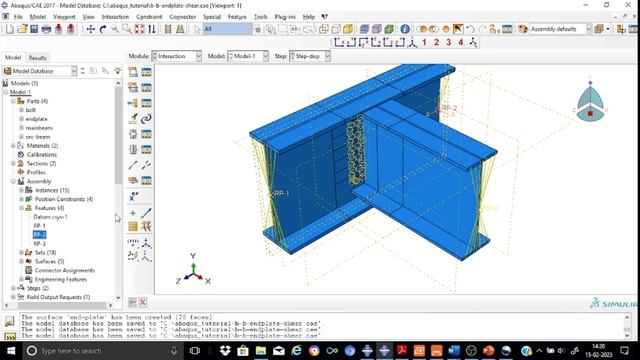The width and height of the screenshot is (640, 360).
Task: Click the Windows search box
Action: pyautogui.click(x=102, y=351)
